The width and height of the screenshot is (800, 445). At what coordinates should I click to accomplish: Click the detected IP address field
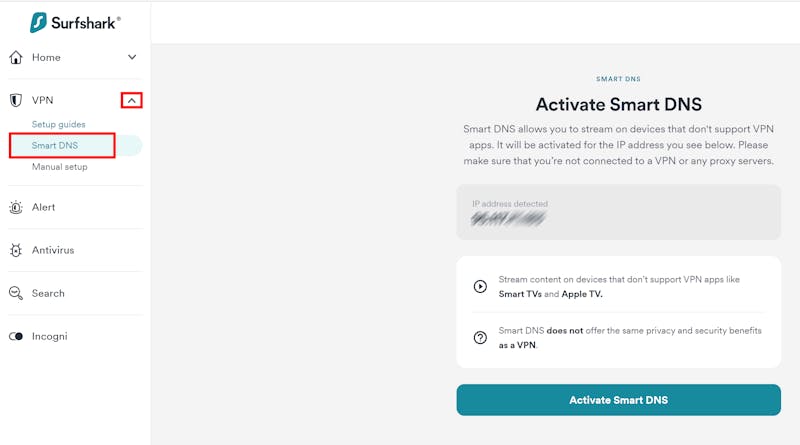point(618,212)
